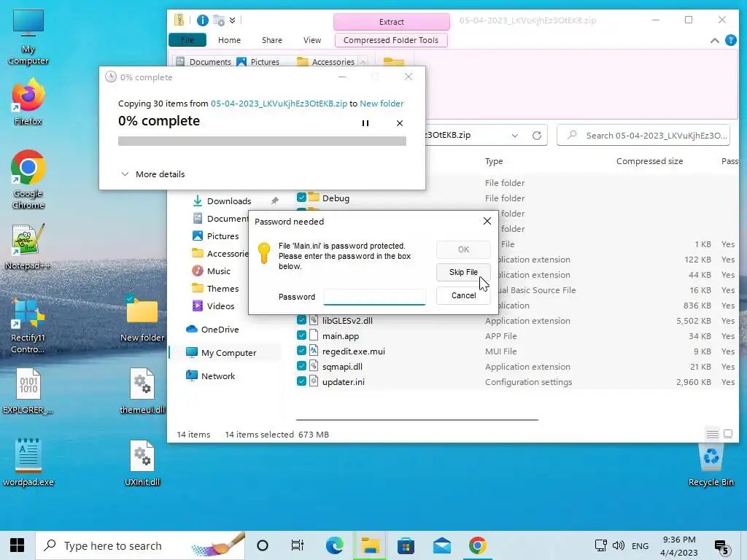Choose Accessories as extract destination
Viewport: 747px width, 560px height.
coord(326,62)
